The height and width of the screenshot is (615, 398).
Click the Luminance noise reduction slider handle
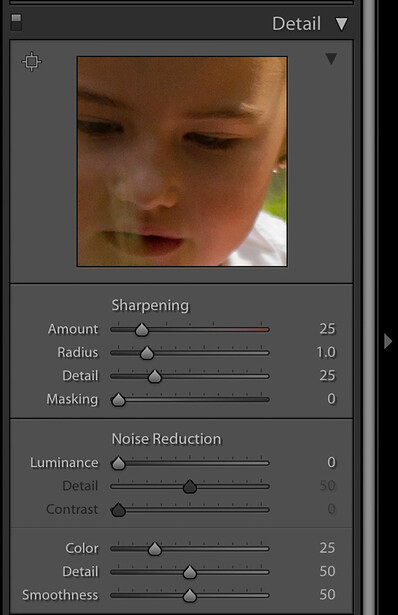pyautogui.click(x=118, y=464)
